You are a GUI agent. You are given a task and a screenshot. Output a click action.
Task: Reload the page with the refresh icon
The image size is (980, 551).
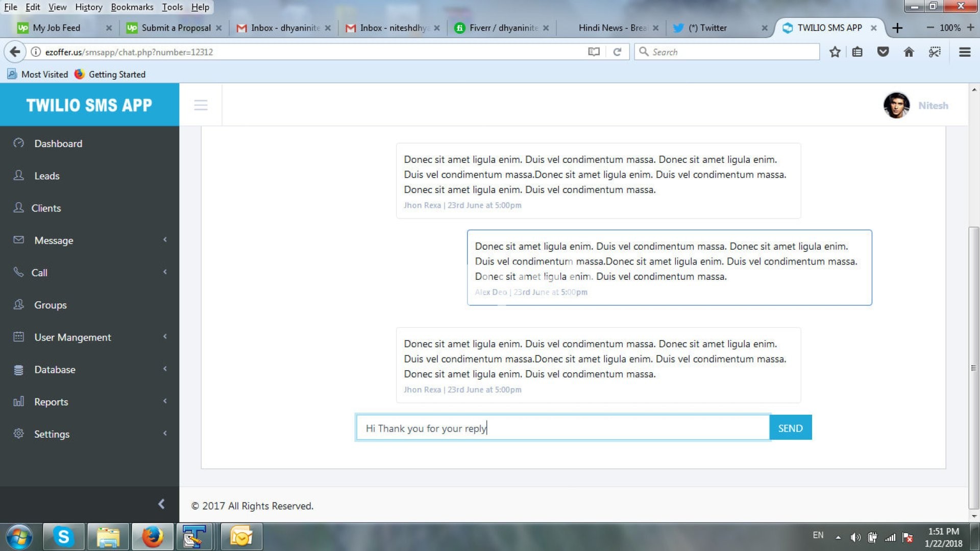coord(617,52)
